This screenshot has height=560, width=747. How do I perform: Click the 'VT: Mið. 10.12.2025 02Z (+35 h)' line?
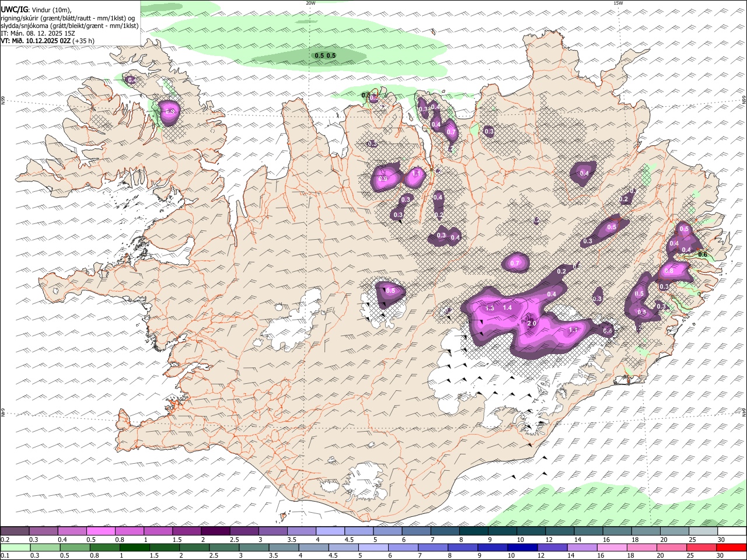tap(47, 41)
